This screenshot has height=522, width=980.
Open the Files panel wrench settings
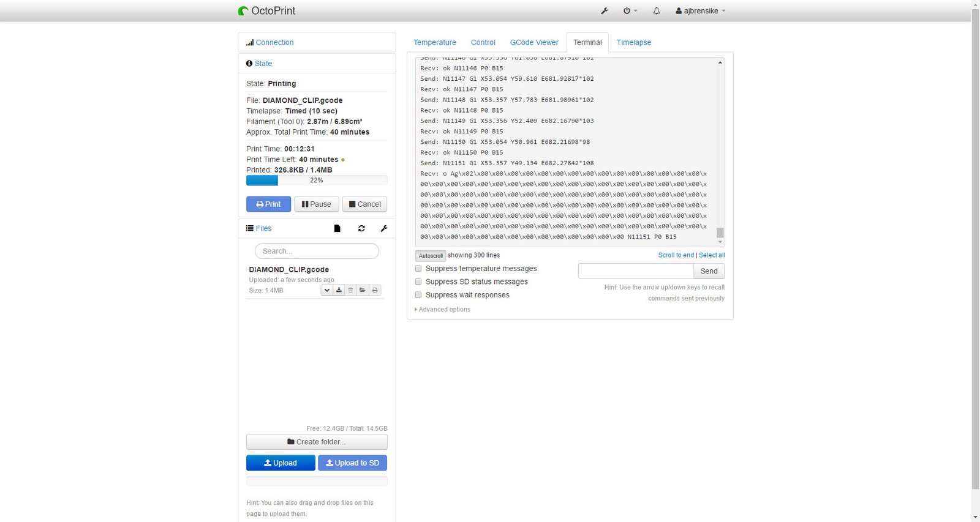tap(384, 228)
